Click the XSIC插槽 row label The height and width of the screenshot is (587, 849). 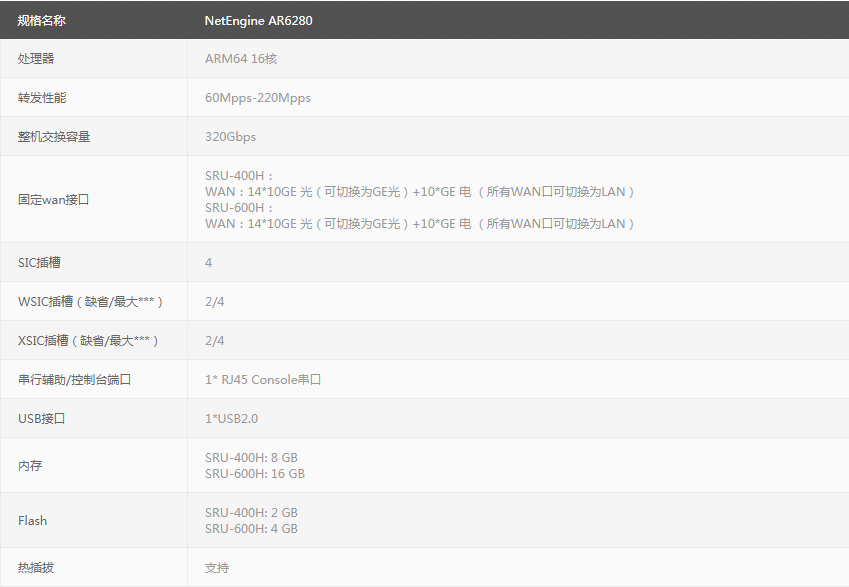coord(88,341)
